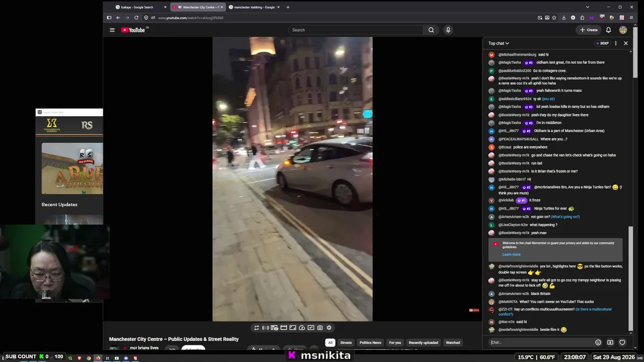Select the Watched filter chip

pos(453,343)
